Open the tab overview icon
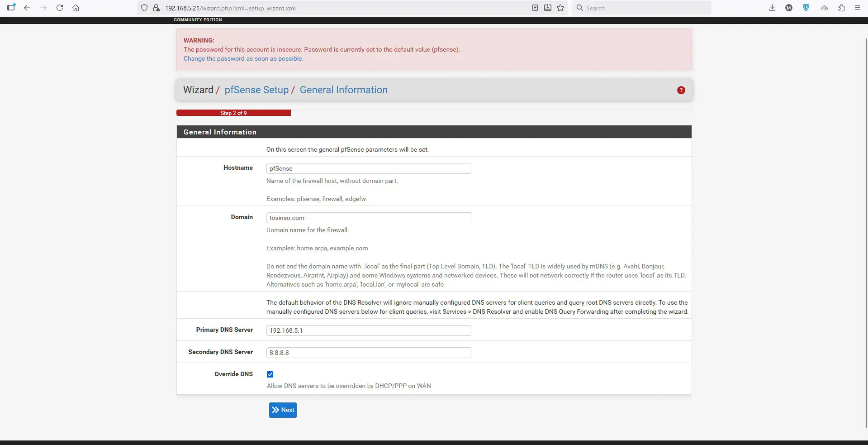868x445 pixels. point(11,7)
